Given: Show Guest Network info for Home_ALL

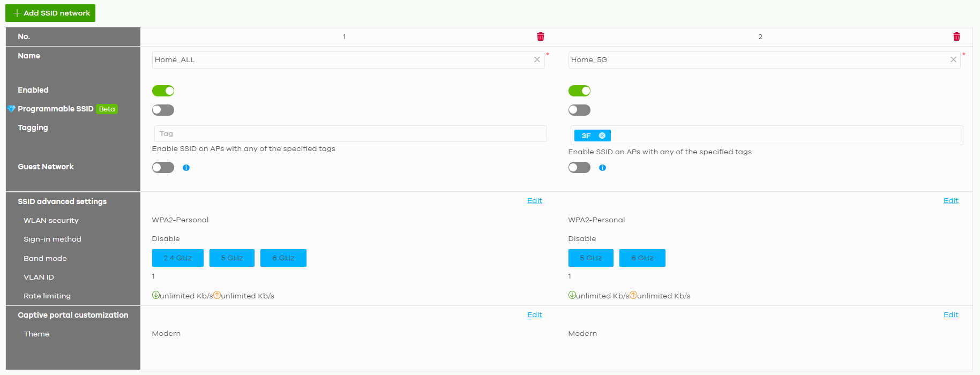Looking at the screenshot, I should [x=186, y=168].
